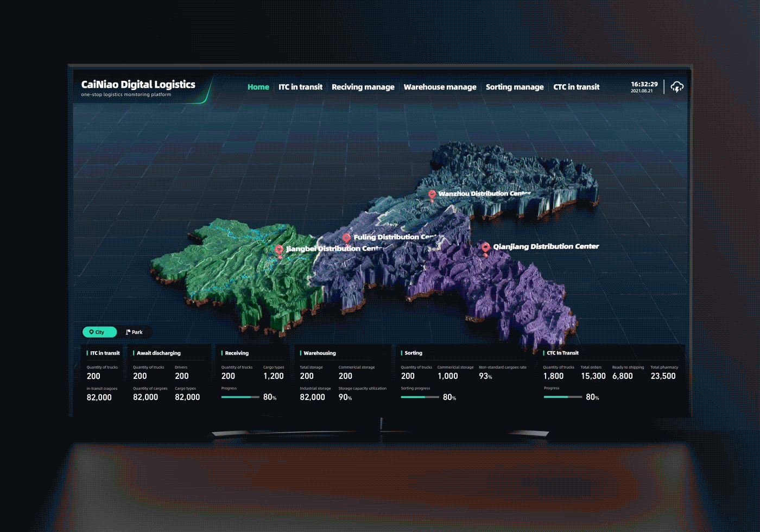Screen dimensions: 760x532
Task: Click the cloud lightning weather icon
Action: (x=677, y=87)
